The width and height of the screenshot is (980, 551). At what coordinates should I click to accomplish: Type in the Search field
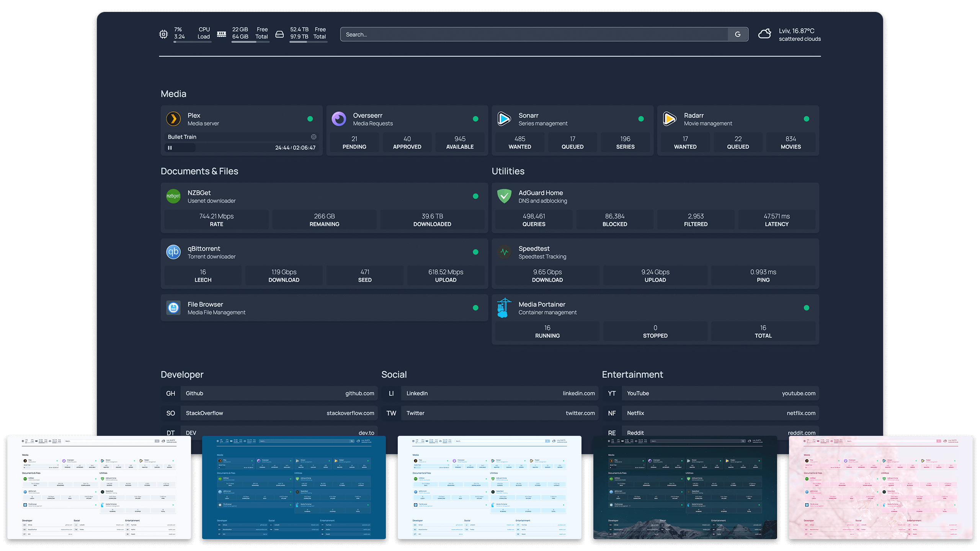(x=534, y=34)
